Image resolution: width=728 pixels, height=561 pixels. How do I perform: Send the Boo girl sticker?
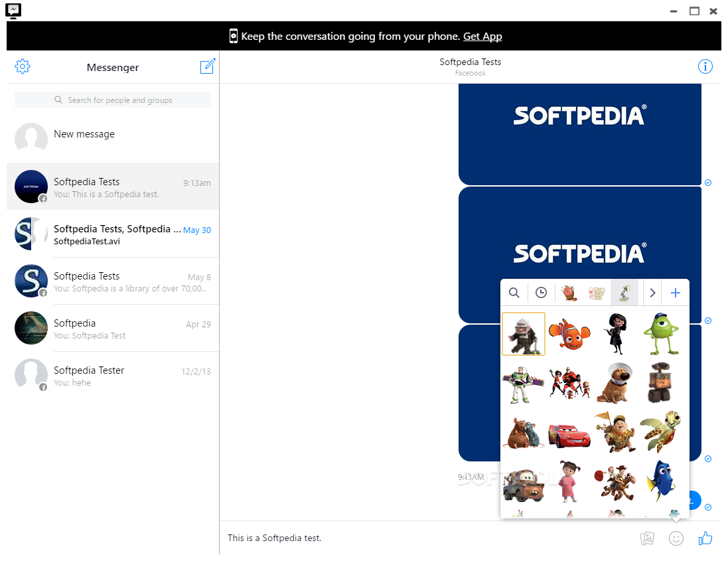[569, 481]
